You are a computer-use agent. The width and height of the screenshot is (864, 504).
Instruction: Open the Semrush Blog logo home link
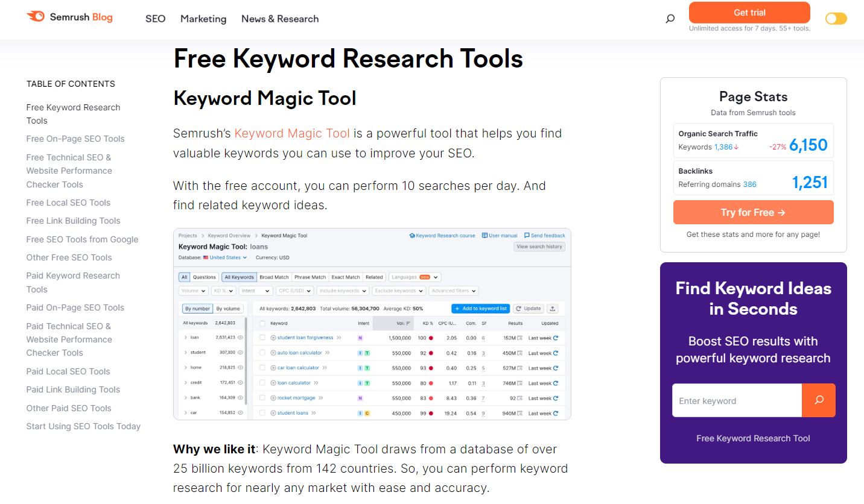[69, 17]
